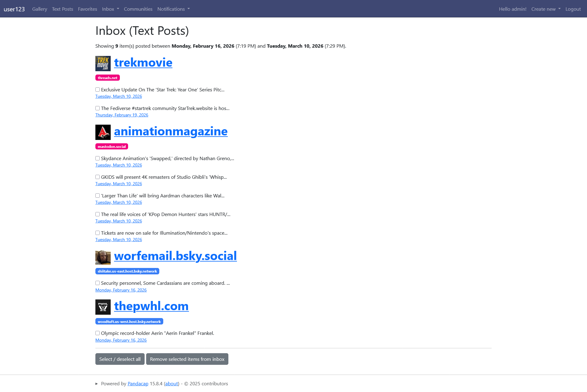Open the thepwhl.com PWHL logo avatar
587x392 pixels.
click(103, 307)
